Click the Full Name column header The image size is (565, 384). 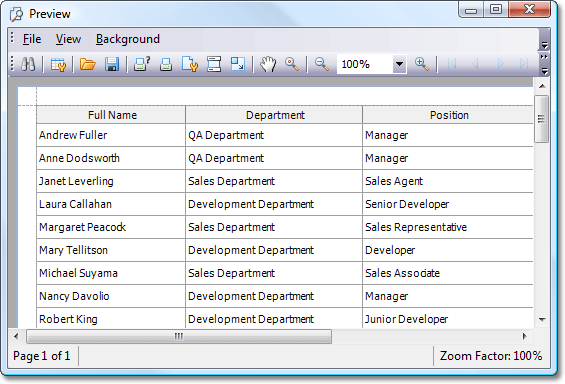pos(111,115)
